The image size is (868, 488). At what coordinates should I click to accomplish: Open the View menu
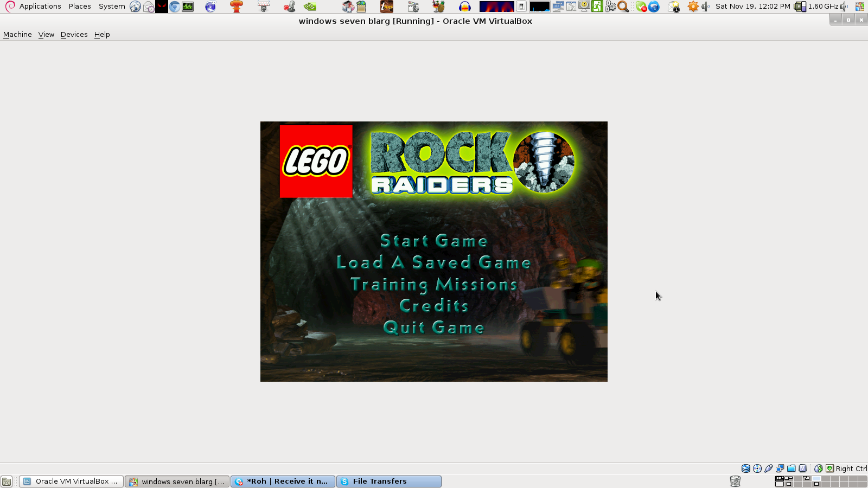coord(46,34)
